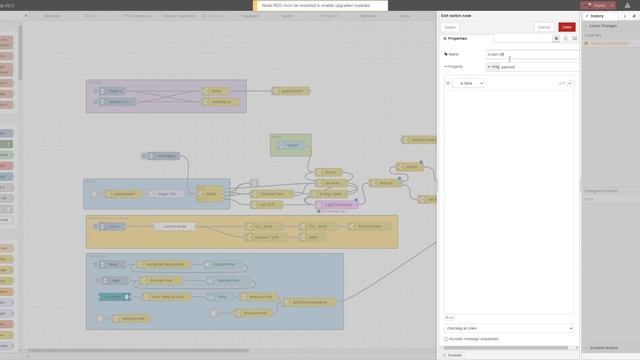
Task: Remove the rule with the x button
Action: coord(569,83)
